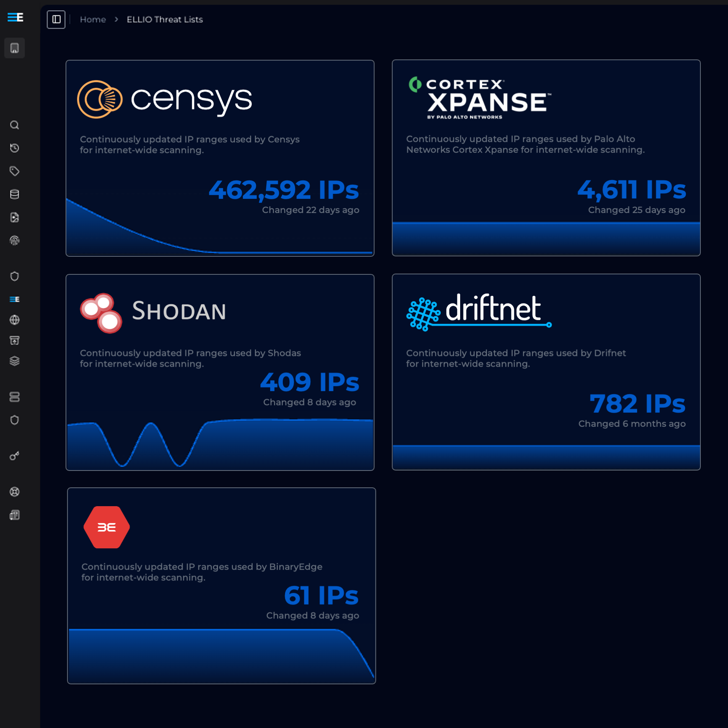Click the Shodas IP ranges description

190,359
